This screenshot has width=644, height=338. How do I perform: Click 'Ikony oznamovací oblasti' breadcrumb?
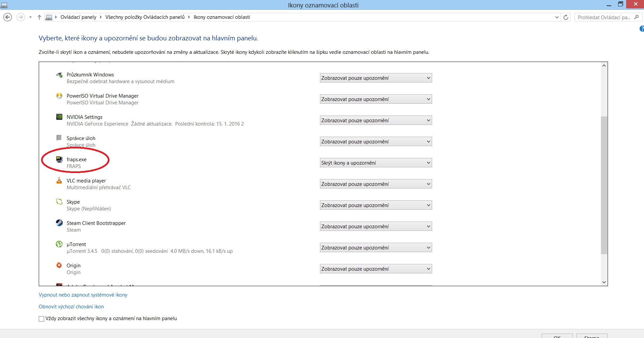tap(222, 17)
